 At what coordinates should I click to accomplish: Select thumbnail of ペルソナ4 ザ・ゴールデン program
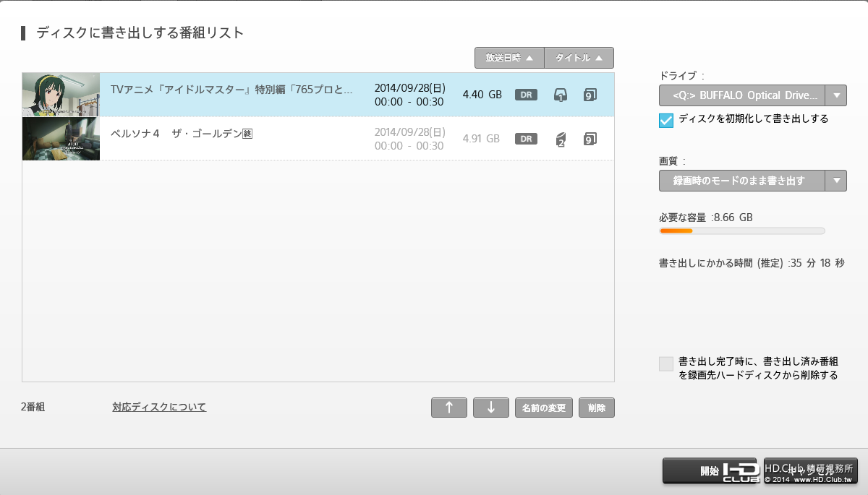pyautogui.click(x=61, y=139)
